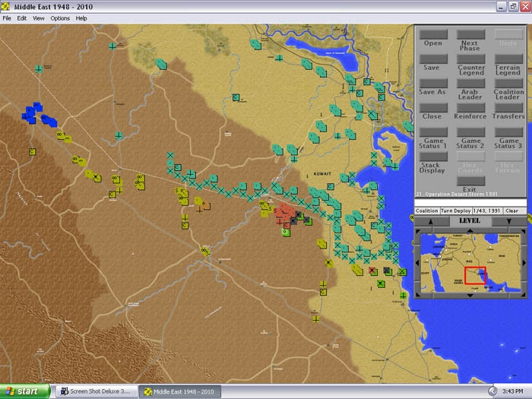This screenshot has height=399, width=532.
Task: View the Arab Leader
Action: coord(470,84)
